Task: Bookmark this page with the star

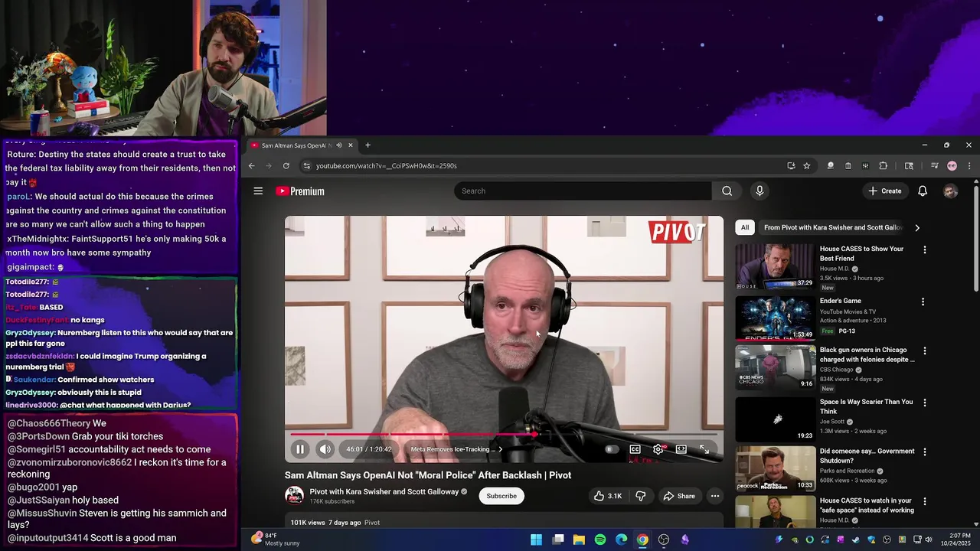Action: click(x=806, y=166)
